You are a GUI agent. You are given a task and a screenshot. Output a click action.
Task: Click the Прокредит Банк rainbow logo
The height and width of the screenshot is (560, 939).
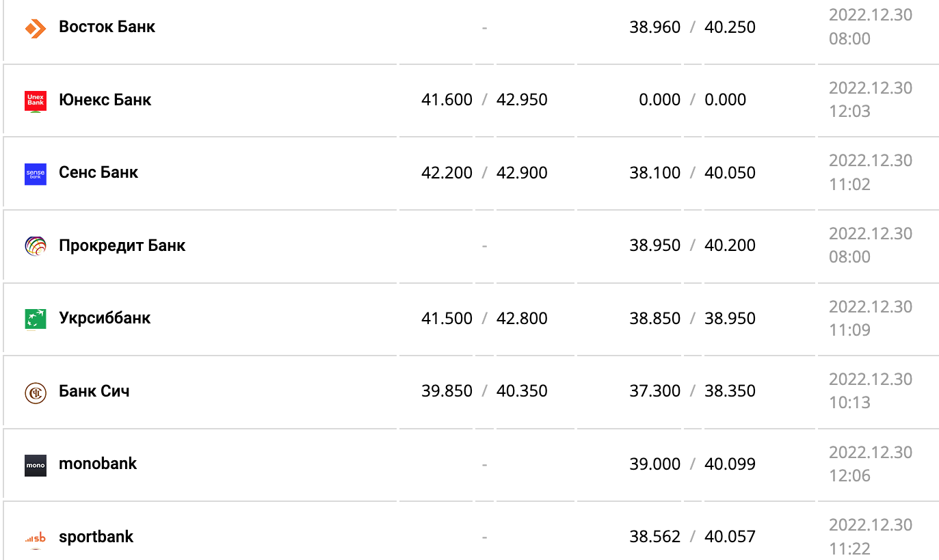point(36,246)
